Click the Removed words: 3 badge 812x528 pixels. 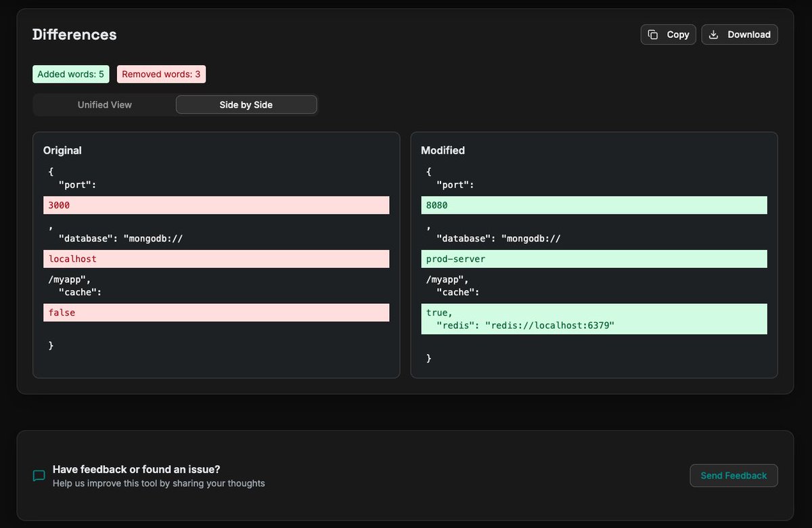pos(161,74)
